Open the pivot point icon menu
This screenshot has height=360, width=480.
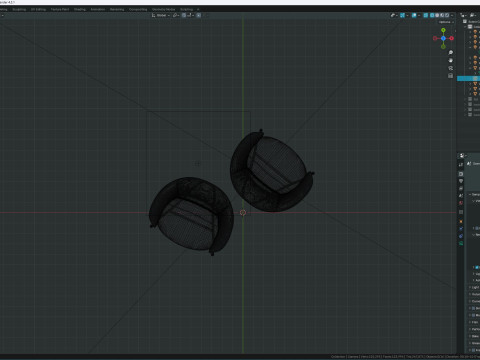176,15
